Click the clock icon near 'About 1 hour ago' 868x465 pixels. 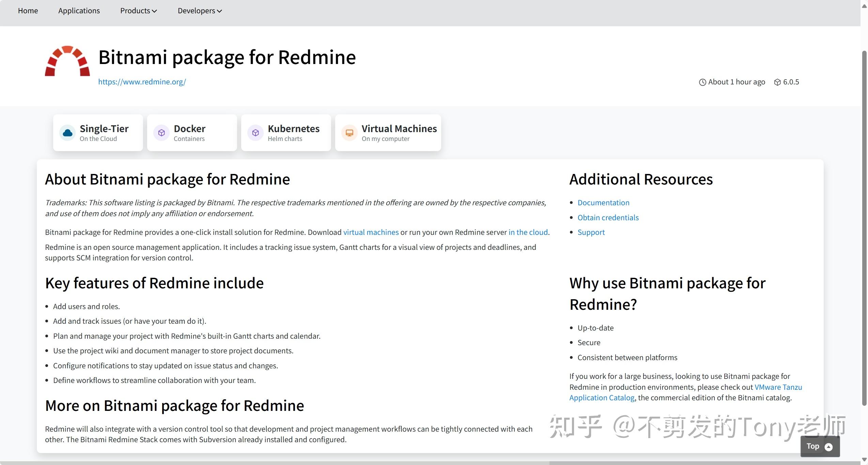(702, 82)
